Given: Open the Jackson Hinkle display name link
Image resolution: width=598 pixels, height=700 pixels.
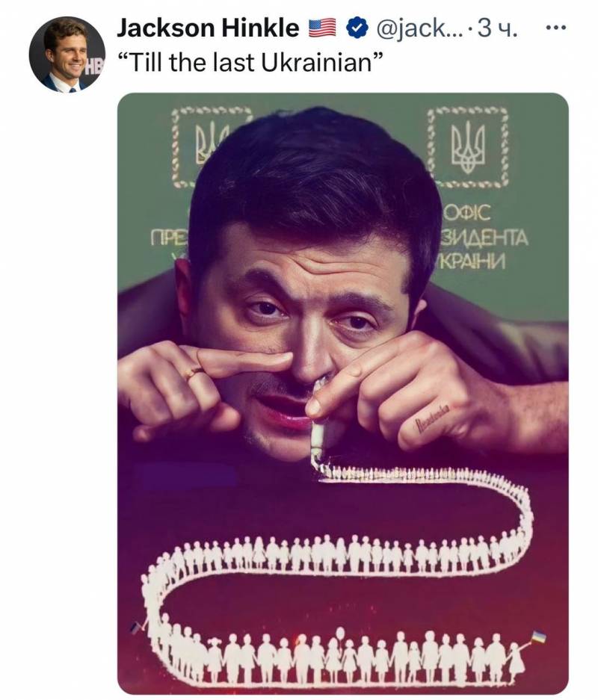Looking at the screenshot, I should (x=208, y=29).
